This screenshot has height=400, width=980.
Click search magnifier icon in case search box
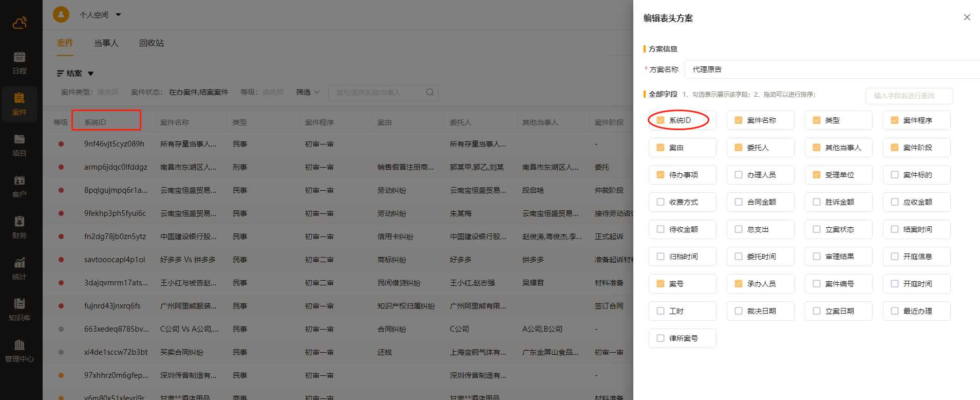(430, 93)
